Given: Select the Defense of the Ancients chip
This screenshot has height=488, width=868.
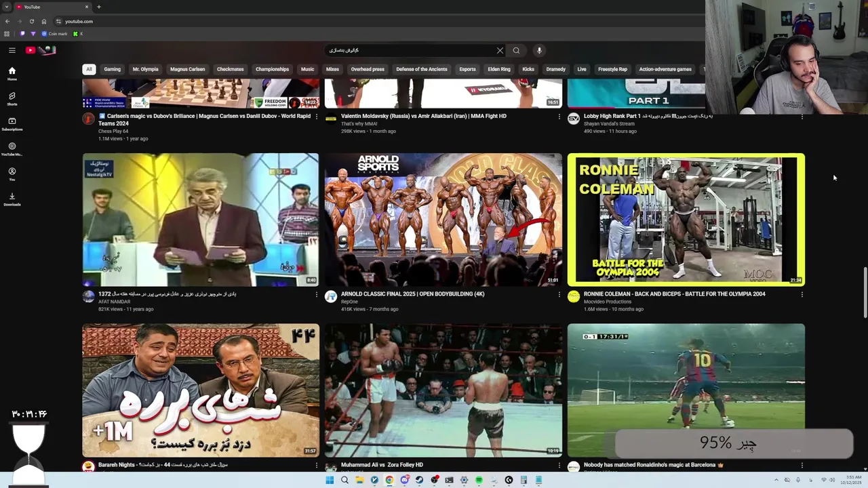Looking at the screenshot, I should point(422,69).
